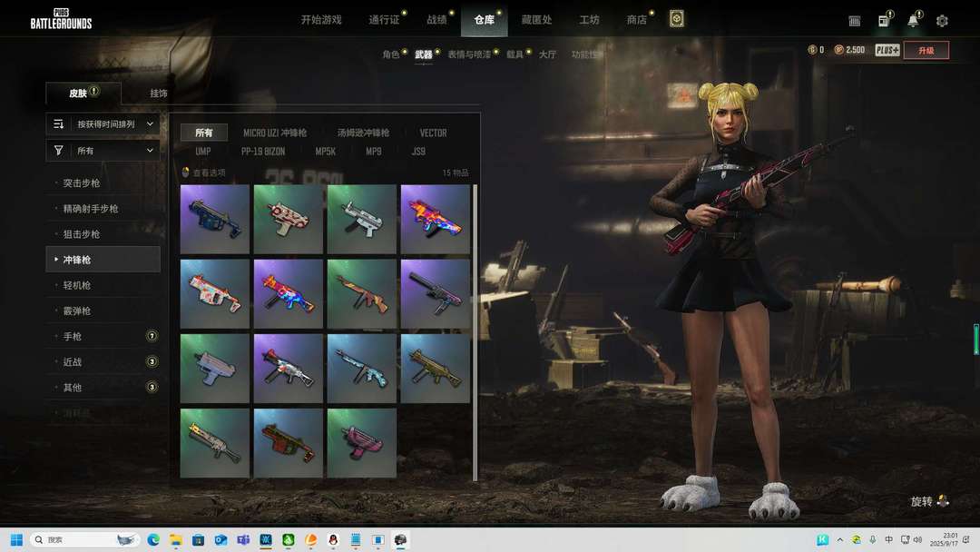The image size is (980, 552).
Task: Filter skins by MP9
Action: (x=374, y=152)
